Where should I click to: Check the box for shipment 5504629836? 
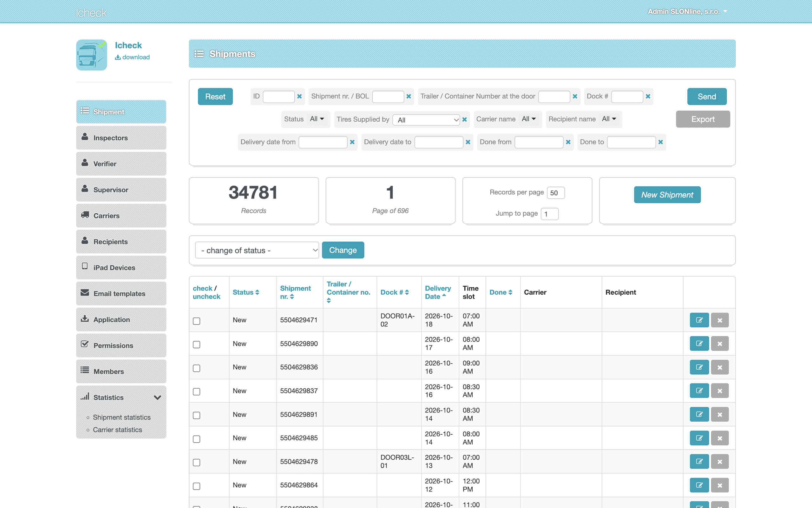coord(197,368)
